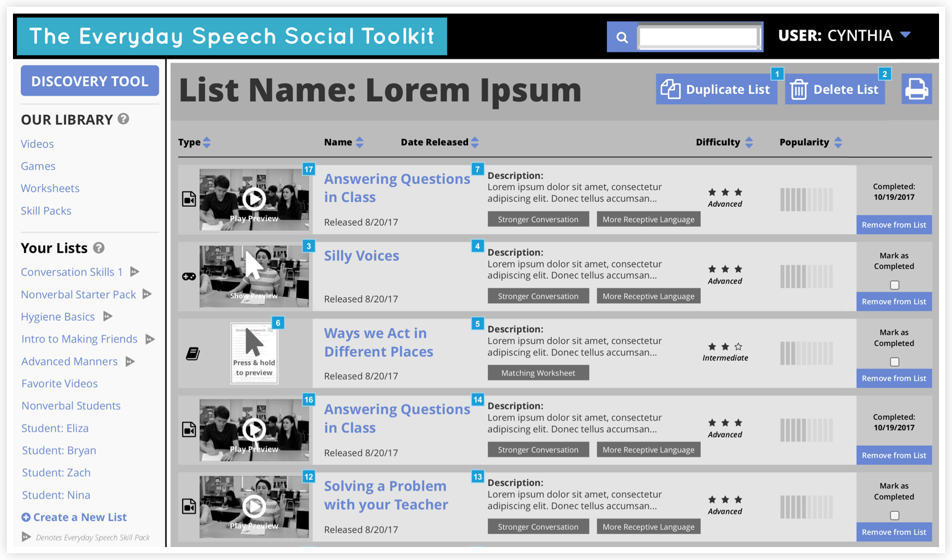Click skill pack flag next to Intro to Making Friends

tap(149, 339)
